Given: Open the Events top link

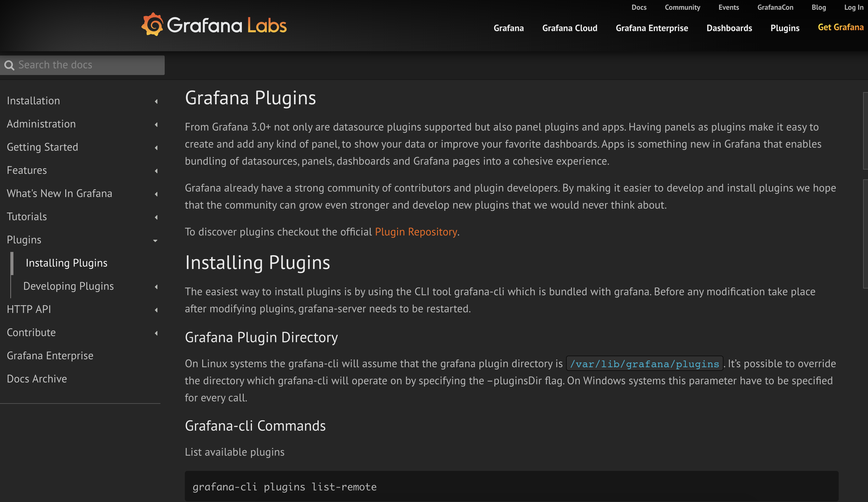Looking at the screenshot, I should (729, 7).
